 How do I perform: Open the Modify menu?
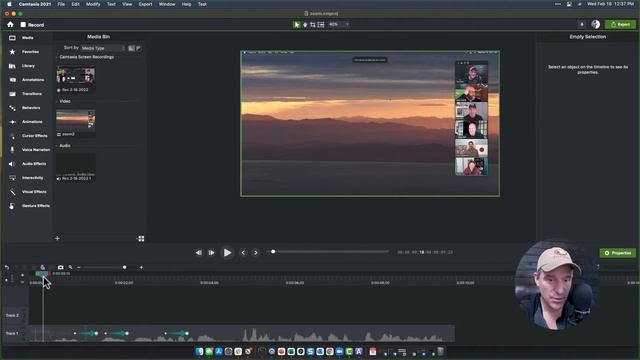pos(93,4)
